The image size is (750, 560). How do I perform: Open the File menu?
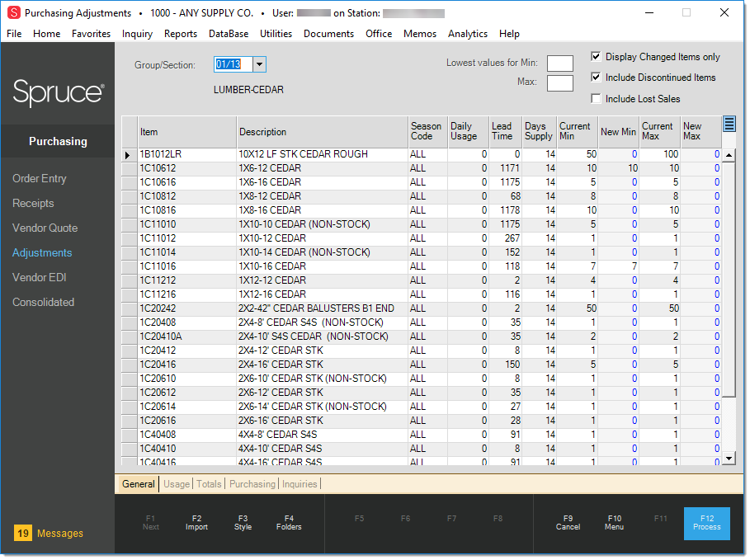(14, 34)
